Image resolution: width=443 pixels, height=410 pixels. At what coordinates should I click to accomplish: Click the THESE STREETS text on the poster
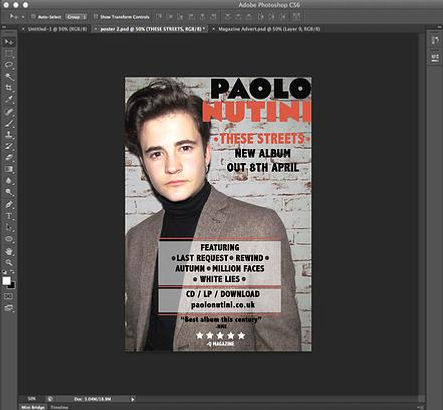tap(262, 138)
